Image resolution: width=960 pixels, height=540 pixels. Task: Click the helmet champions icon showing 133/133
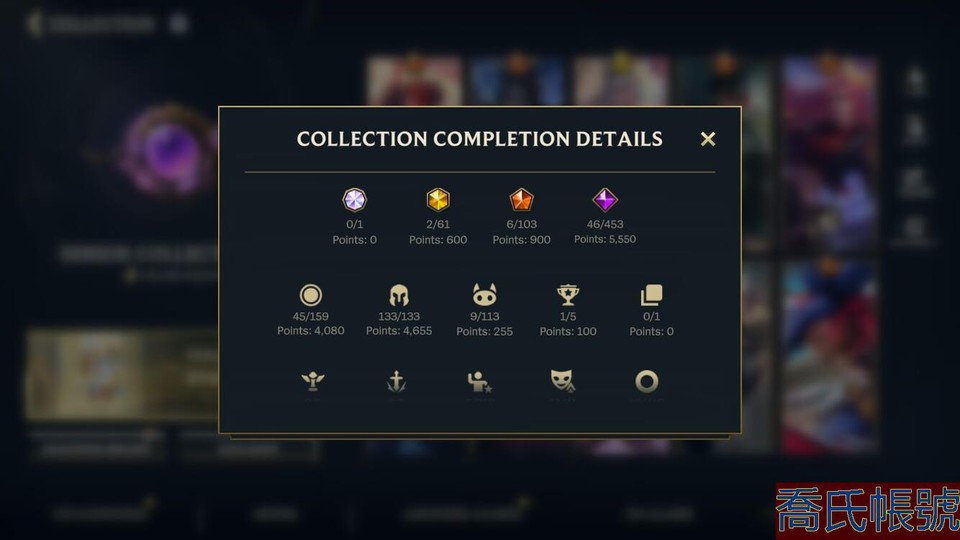click(399, 295)
